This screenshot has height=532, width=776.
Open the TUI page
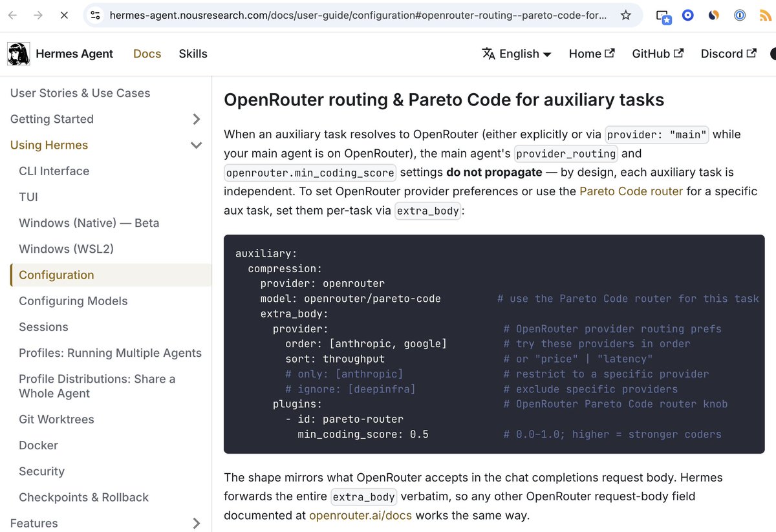28,197
